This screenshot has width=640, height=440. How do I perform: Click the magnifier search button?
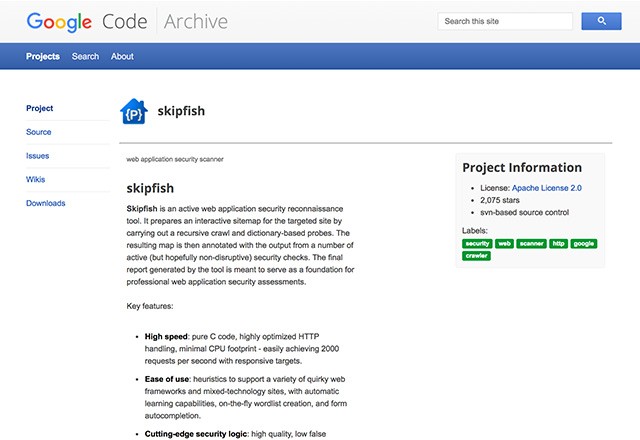tap(602, 20)
